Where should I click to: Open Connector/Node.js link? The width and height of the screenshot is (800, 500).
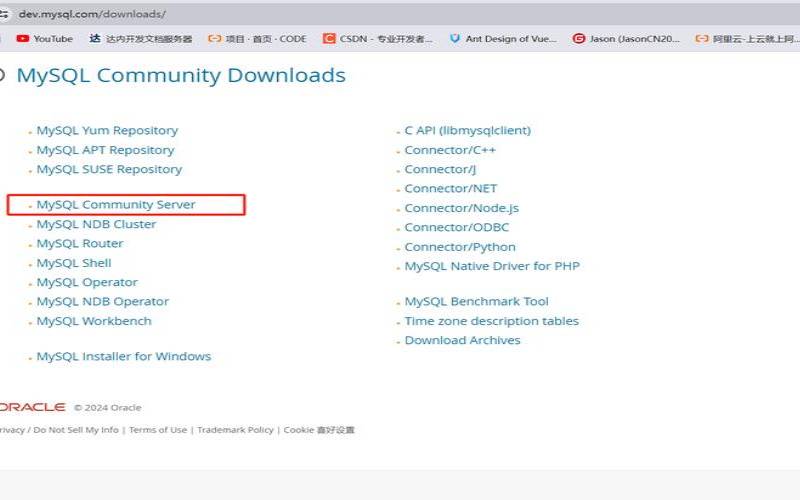pyautogui.click(x=462, y=208)
